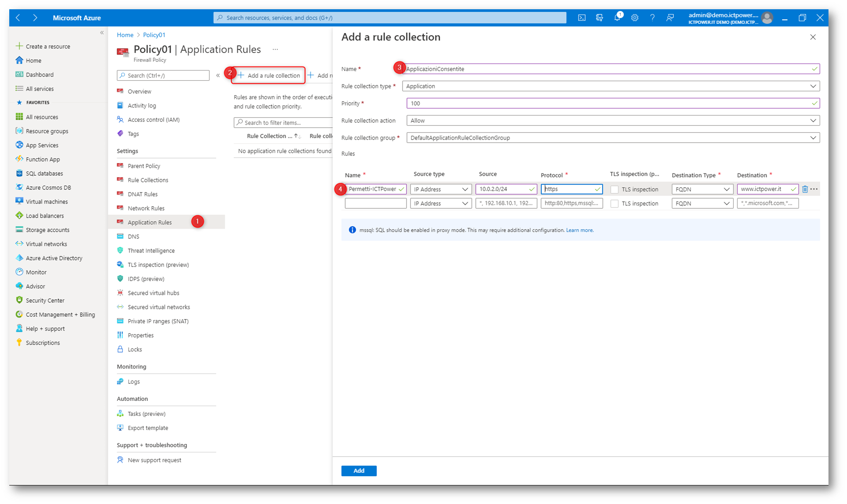Focus the Search to filter items box

[283, 123]
